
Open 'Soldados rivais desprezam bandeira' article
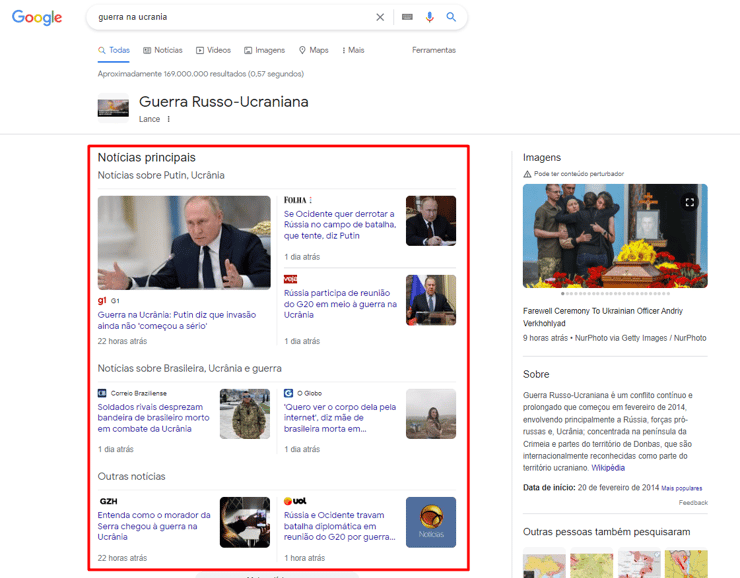click(153, 418)
